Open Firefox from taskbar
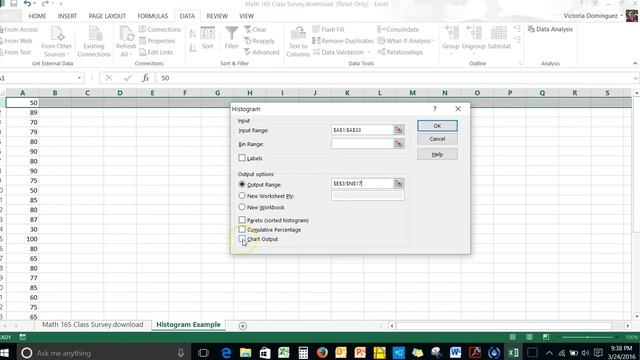The image size is (640, 360). [322, 352]
